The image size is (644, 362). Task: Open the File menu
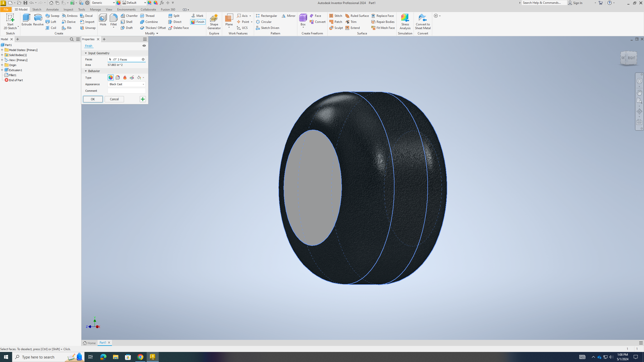[x=6, y=10]
